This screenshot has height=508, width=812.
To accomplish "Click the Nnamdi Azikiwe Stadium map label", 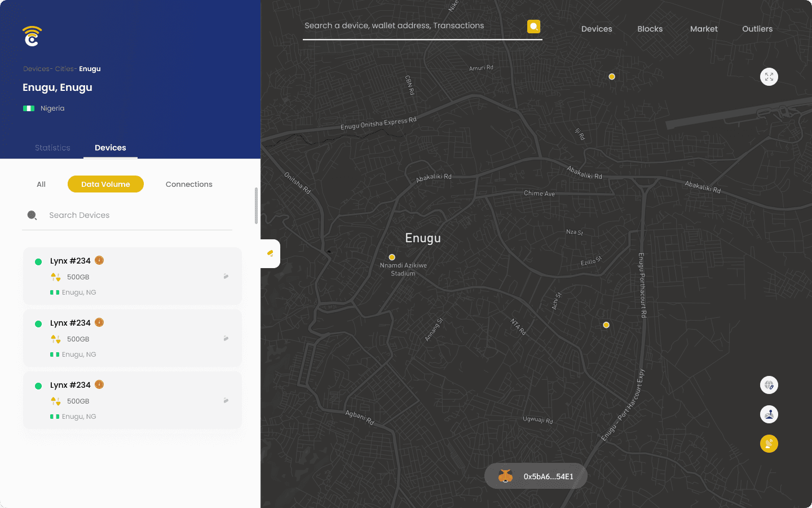I will [403, 269].
